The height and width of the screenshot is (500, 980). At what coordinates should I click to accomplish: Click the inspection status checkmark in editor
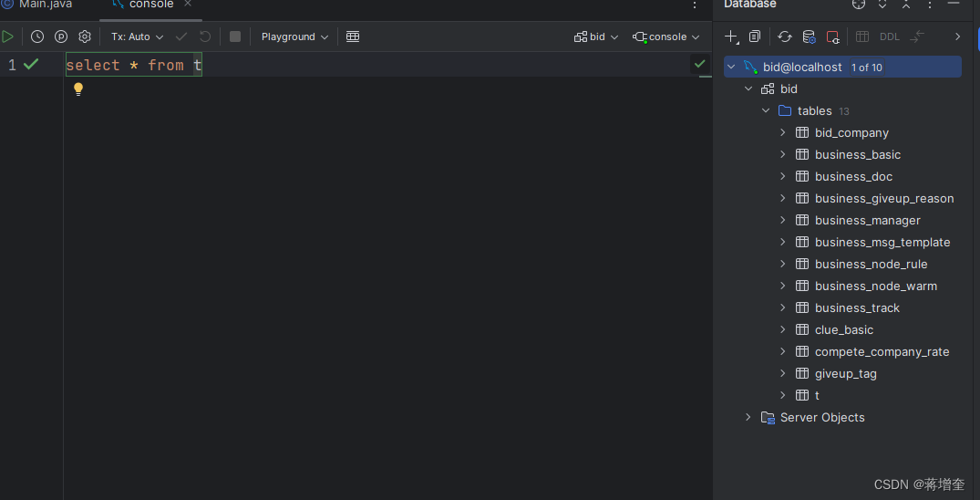tap(700, 64)
